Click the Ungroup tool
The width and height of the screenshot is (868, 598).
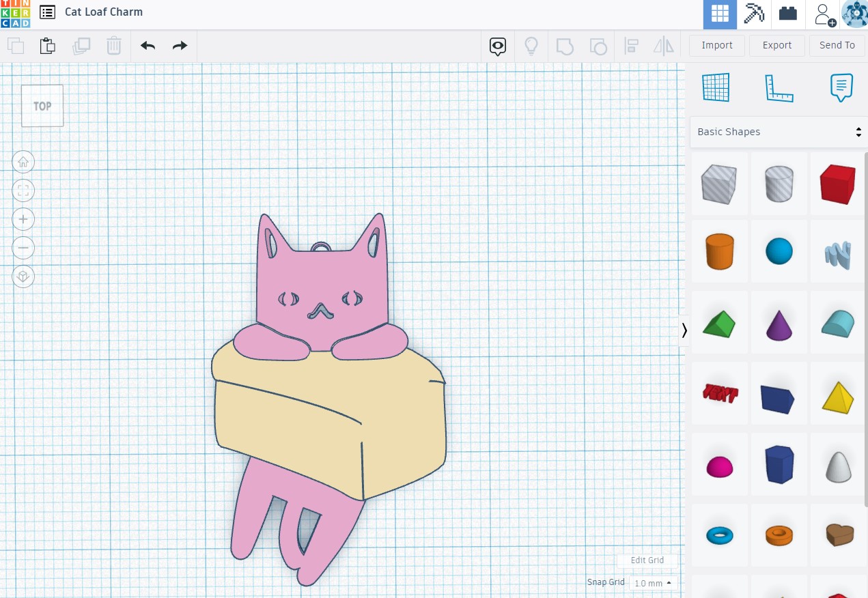[598, 46]
